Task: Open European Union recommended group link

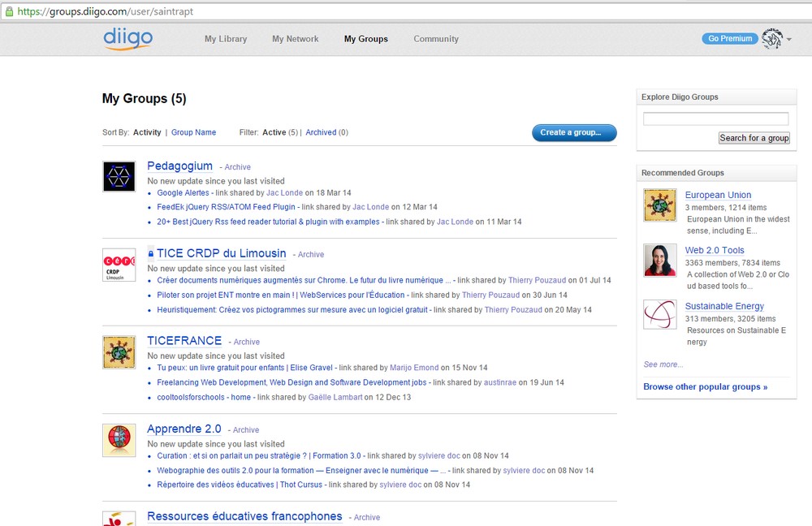Action: click(x=718, y=195)
